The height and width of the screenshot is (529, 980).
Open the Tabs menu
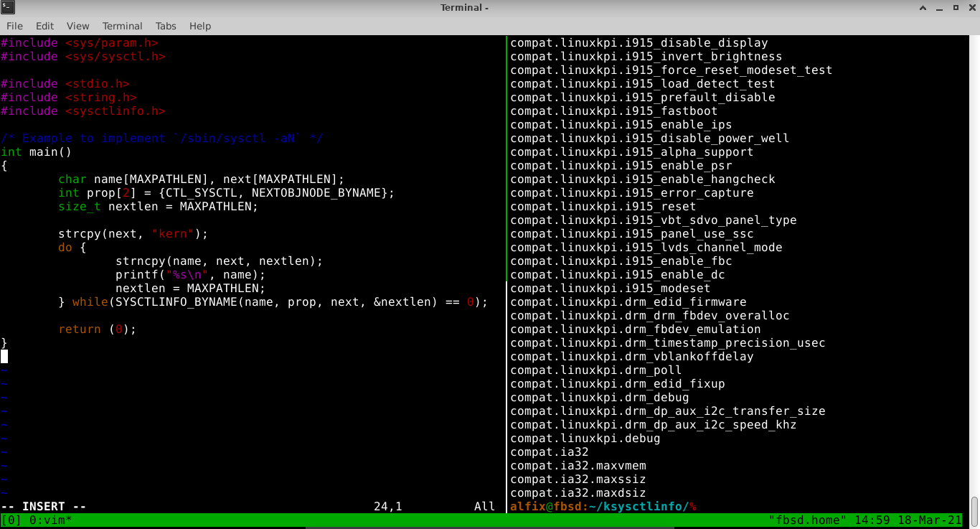166,26
